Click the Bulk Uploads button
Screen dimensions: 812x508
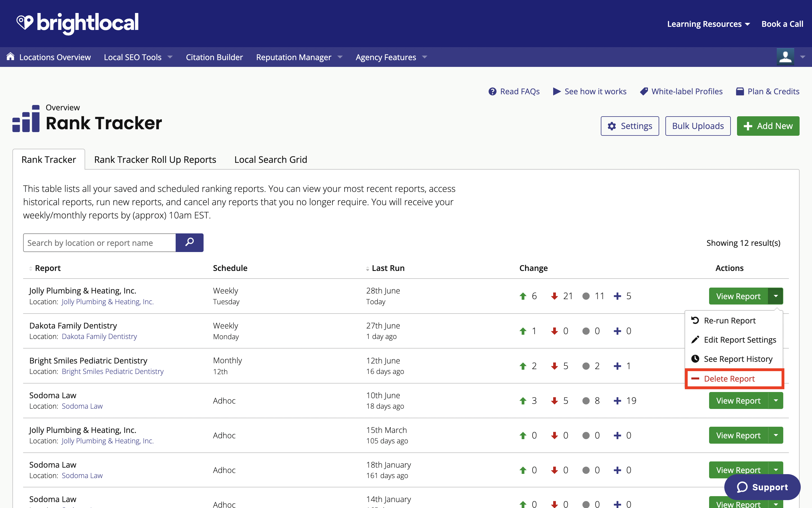(x=698, y=126)
